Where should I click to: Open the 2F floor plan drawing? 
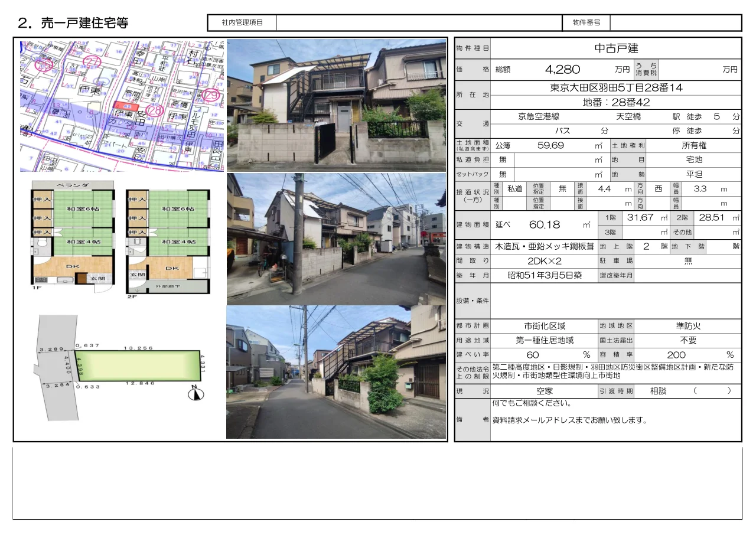click(168, 242)
